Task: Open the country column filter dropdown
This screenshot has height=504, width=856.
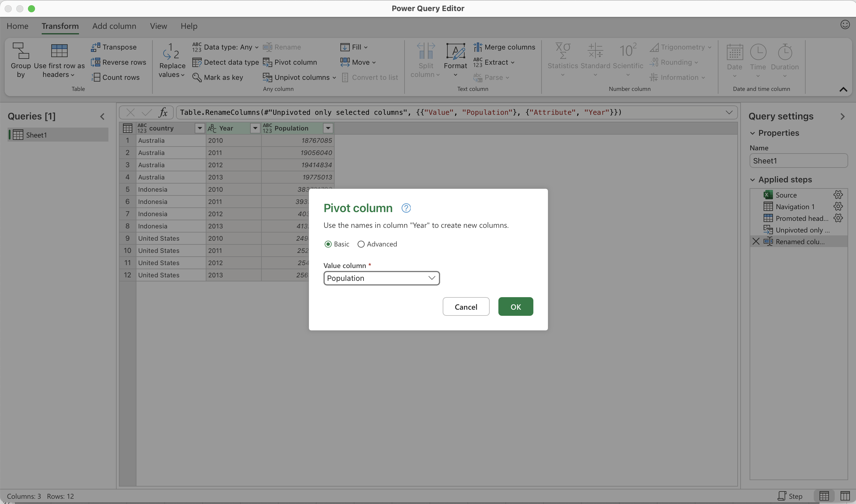Action: coord(200,128)
